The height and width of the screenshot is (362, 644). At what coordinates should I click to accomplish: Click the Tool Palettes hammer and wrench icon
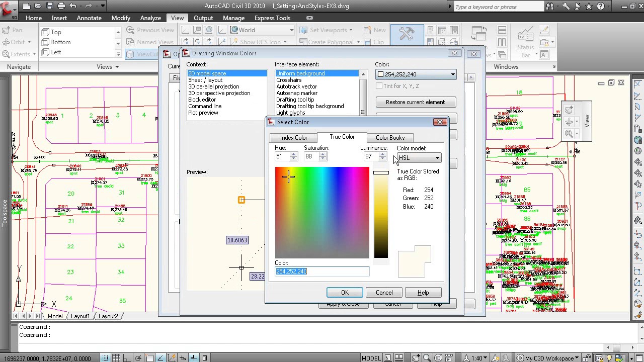406,34
